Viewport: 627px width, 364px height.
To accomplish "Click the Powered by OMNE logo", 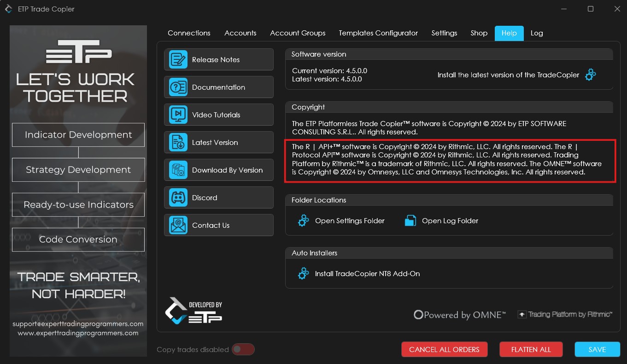I will (x=459, y=315).
